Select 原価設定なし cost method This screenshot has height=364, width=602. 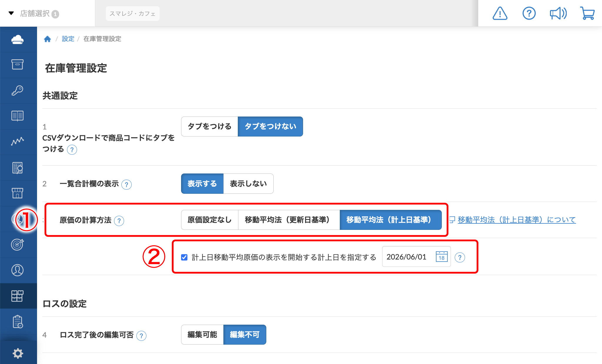210,220
